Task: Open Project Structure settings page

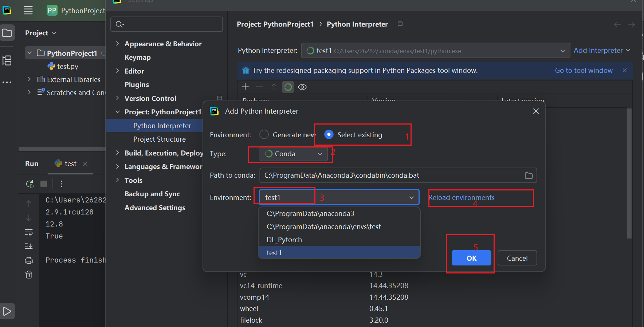Action: pyautogui.click(x=160, y=139)
